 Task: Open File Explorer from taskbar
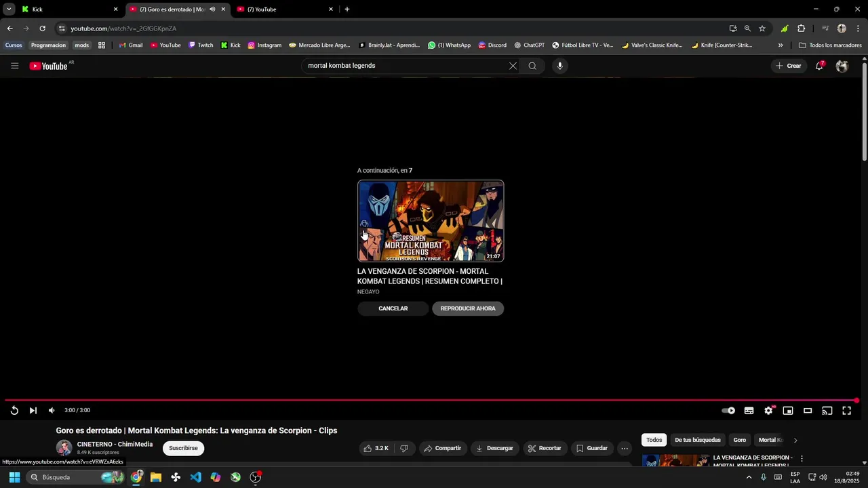[x=156, y=477]
